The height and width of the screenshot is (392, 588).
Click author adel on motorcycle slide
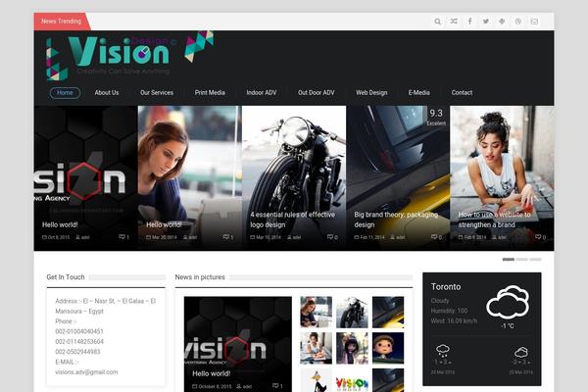tap(294, 237)
